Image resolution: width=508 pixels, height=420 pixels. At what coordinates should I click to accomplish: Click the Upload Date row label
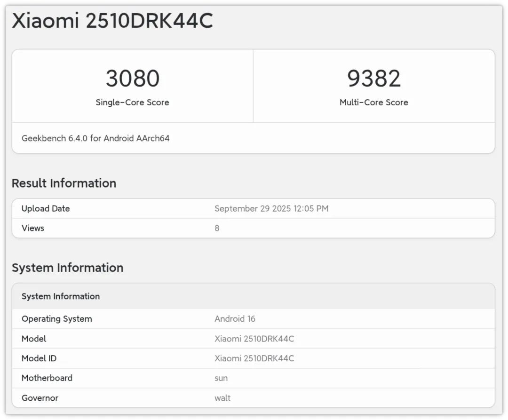click(46, 208)
